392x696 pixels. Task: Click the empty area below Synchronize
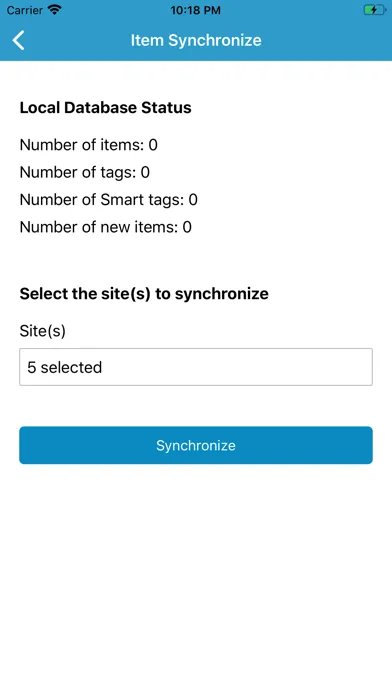[x=196, y=577]
